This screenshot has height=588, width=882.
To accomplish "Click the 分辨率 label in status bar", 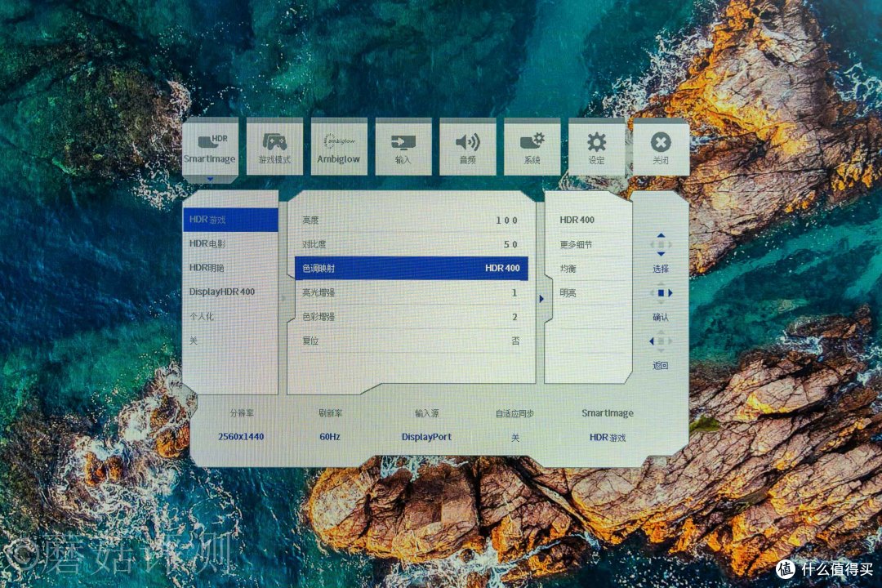I will [x=241, y=413].
